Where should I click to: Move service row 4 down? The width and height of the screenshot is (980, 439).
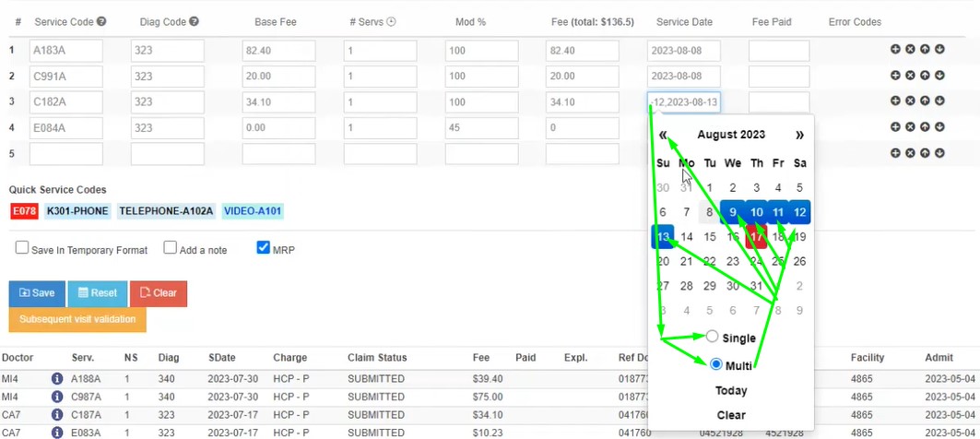coord(939,127)
